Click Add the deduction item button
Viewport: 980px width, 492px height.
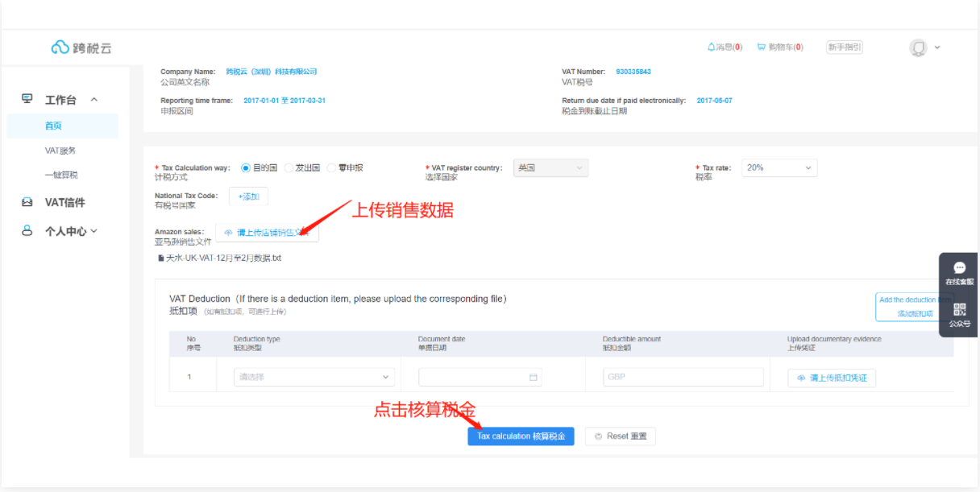click(916, 306)
